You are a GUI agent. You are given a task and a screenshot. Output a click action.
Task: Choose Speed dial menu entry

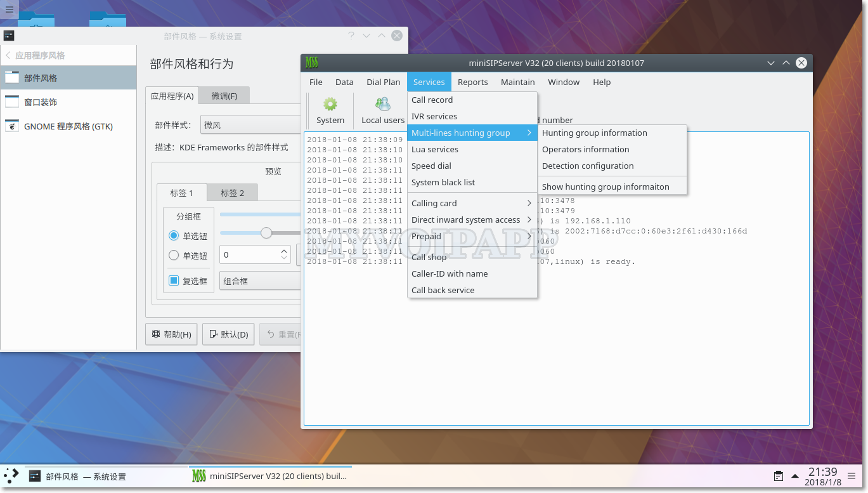pyautogui.click(x=472, y=166)
